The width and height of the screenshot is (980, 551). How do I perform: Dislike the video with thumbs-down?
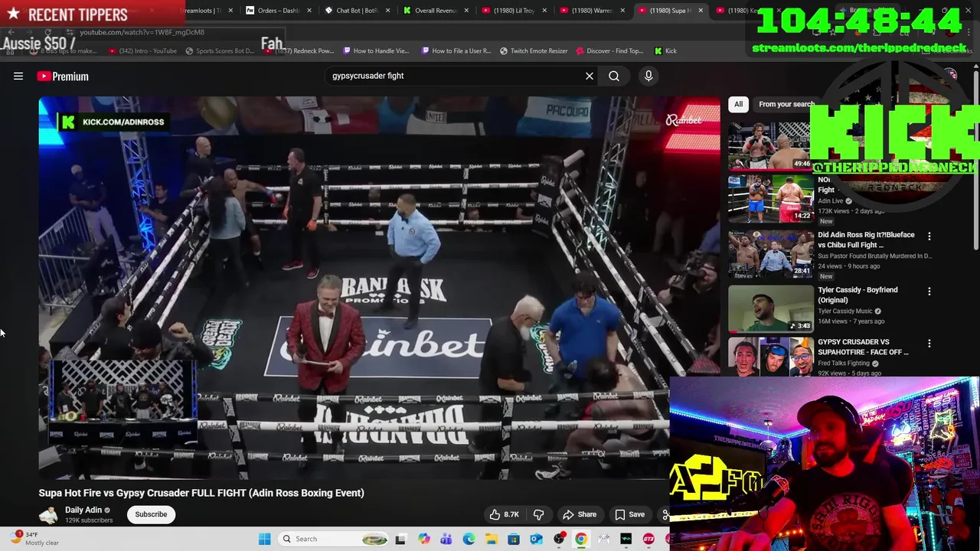click(x=539, y=514)
